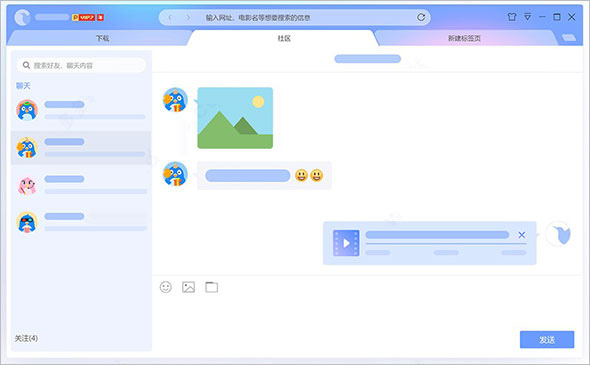Image resolution: width=590 pixels, height=365 pixels.
Task: Open the hummingbird profile avatar in the title bar
Action: pyautogui.click(x=23, y=17)
